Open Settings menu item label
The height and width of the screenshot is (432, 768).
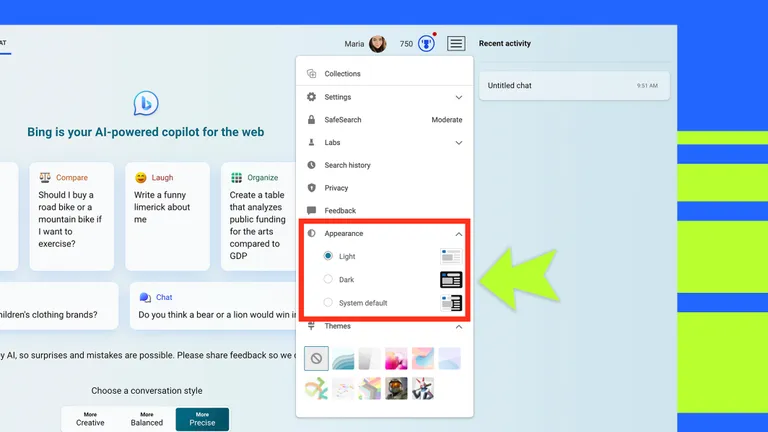pyautogui.click(x=337, y=97)
